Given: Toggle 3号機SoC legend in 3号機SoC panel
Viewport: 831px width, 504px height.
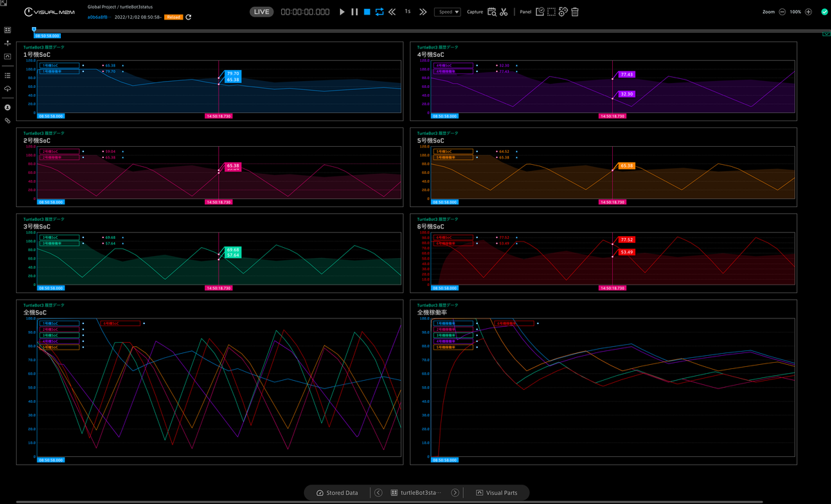Looking at the screenshot, I should pyautogui.click(x=60, y=237).
